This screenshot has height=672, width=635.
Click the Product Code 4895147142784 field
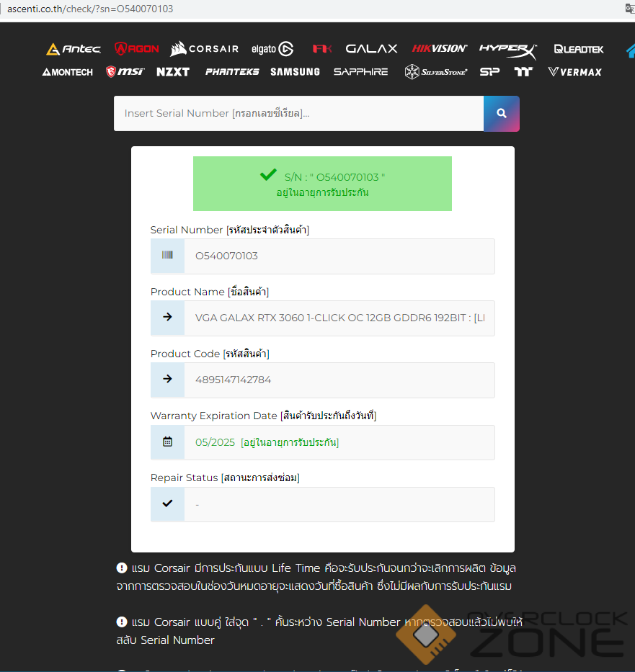pyautogui.click(x=339, y=380)
